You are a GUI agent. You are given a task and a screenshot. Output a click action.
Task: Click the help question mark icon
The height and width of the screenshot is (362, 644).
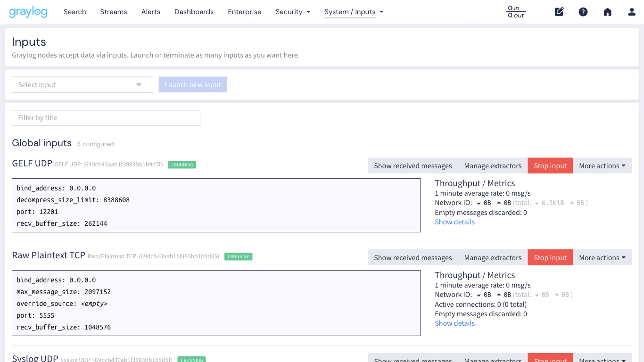click(583, 12)
